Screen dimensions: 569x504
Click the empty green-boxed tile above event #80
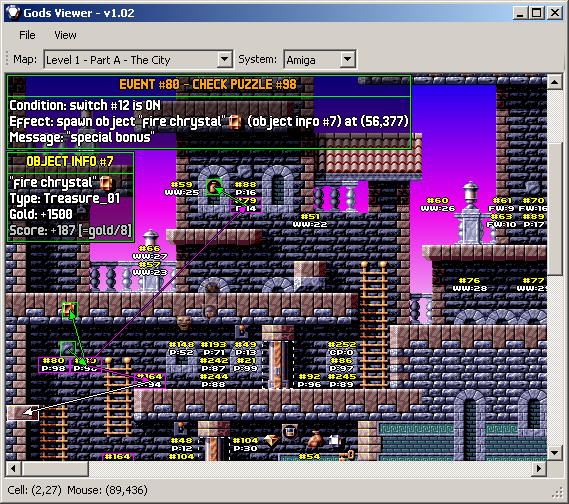[x=68, y=349]
